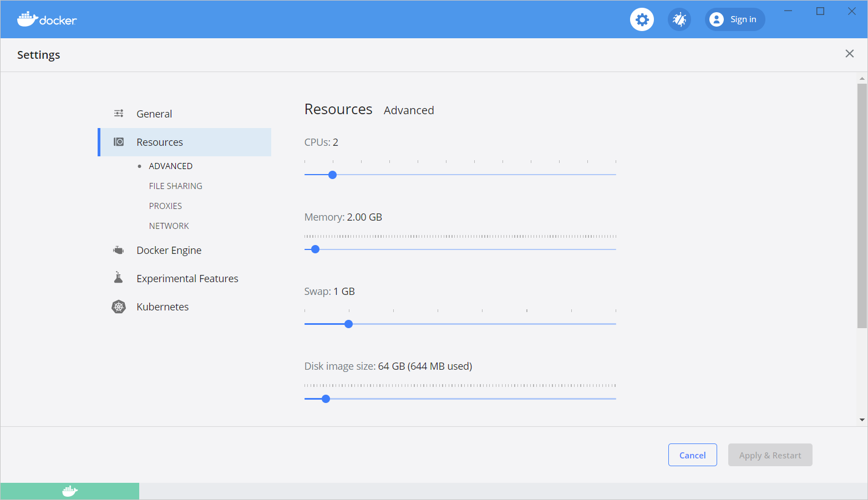
Task: Select the General settings icon
Action: click(118, 113)
